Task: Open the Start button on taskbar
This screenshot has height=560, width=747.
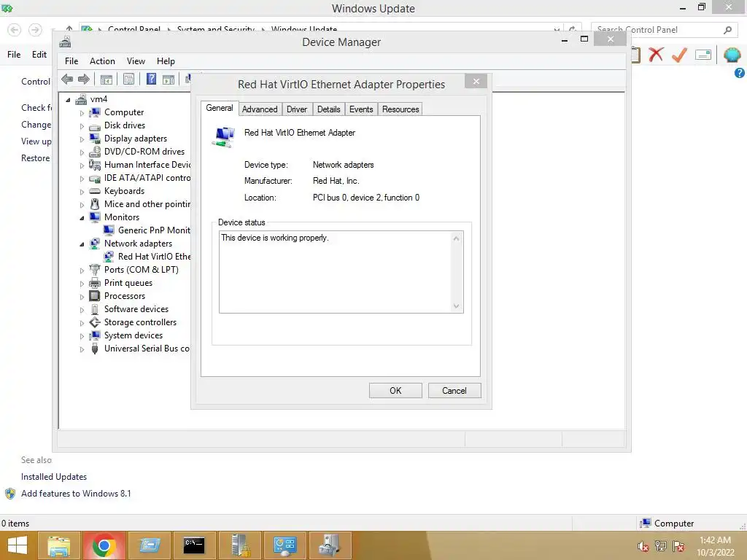Action: (x=18, y=545)
